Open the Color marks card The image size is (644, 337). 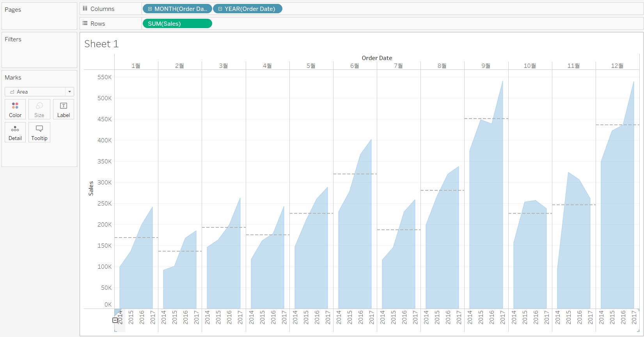(15, 109)
